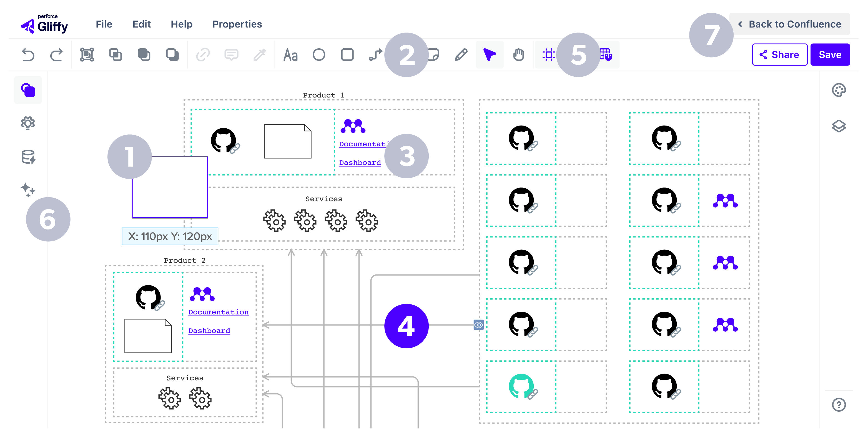Select the Pencil freehand tool

[461, 55]
